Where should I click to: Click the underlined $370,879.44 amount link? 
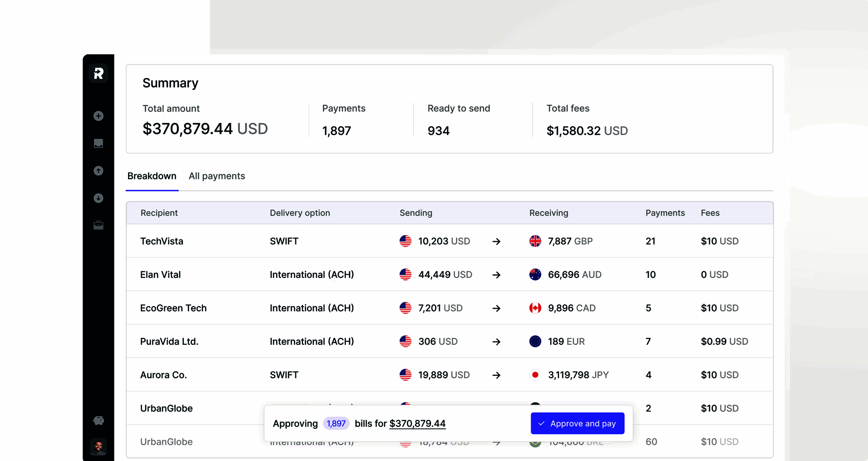point(417,424)
